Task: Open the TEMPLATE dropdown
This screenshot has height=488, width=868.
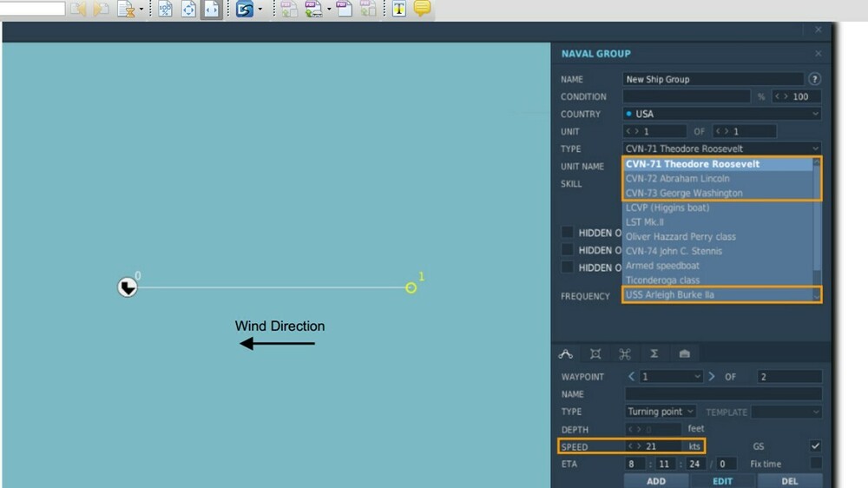Action: coord(786,412)
